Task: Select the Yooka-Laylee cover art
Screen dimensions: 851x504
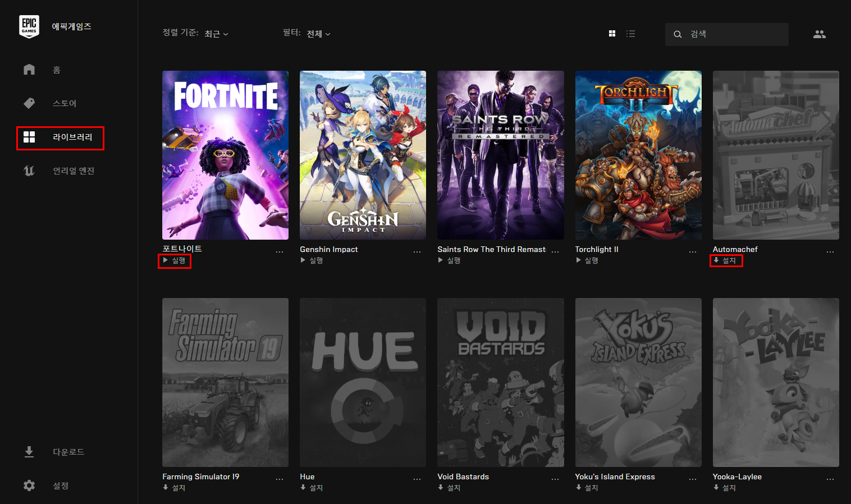Action: pyautogui.click(x=776, y=382)
